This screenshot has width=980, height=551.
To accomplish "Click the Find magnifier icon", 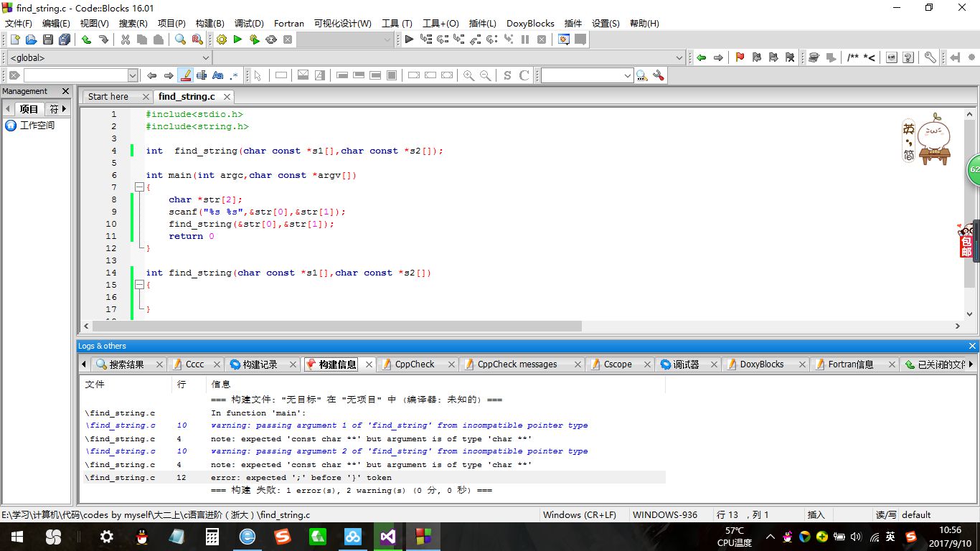I will point(180,39).
